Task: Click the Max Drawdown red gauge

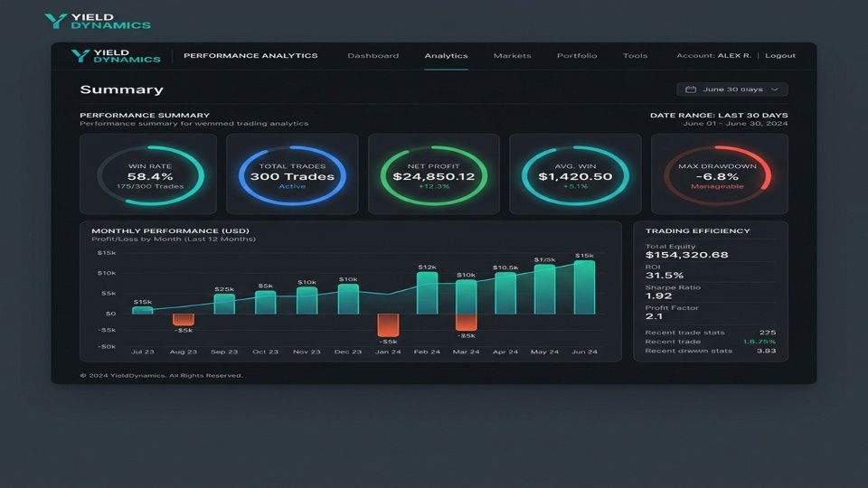Action: tap(717, 176)
